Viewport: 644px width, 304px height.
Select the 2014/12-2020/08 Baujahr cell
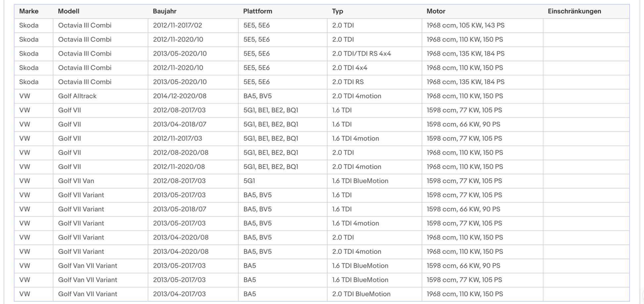[x=179, y=96]
